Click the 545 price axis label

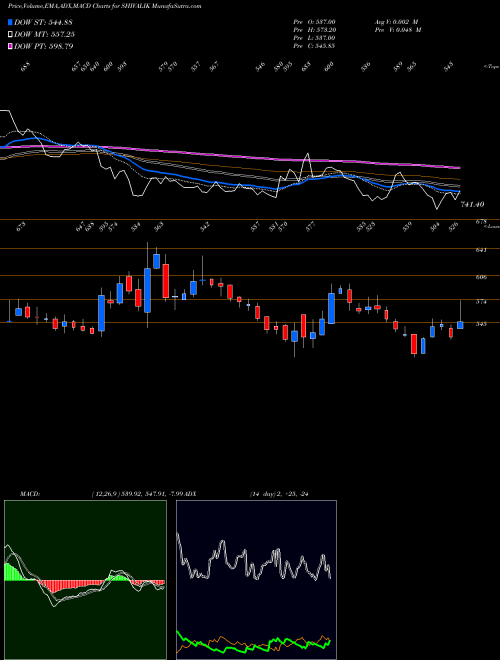(x=481, y=324)
